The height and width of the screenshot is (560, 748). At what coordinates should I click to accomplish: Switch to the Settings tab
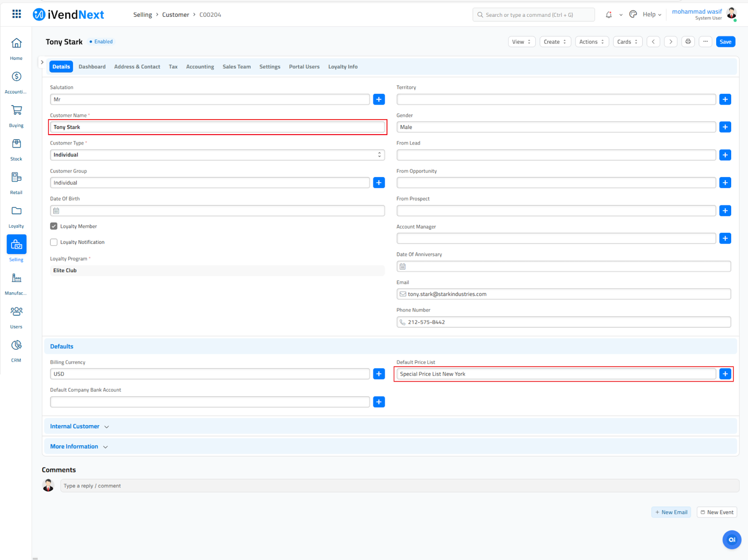pos(270,67)
